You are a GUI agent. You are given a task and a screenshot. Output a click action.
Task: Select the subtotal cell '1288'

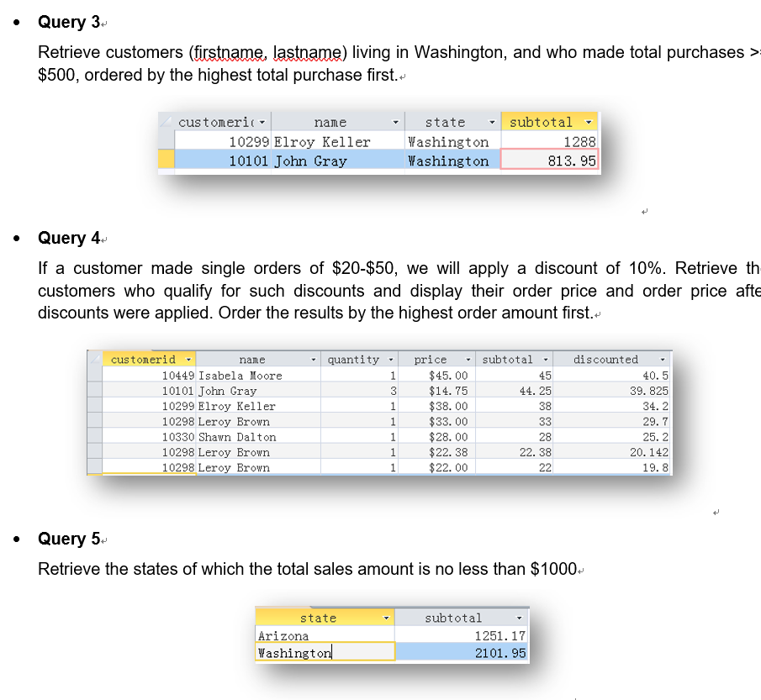point(549,142)
